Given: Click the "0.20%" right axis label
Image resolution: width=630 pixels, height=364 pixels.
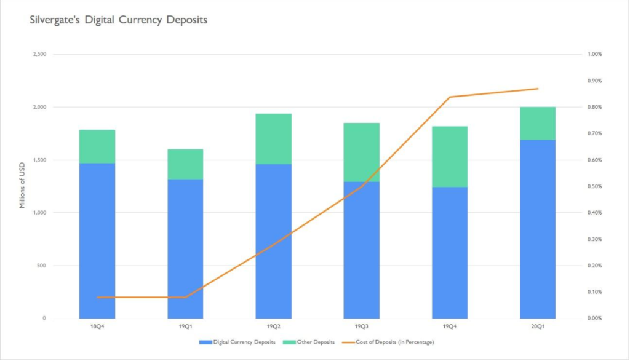Looking at the screenshot, I should point(595,266).
